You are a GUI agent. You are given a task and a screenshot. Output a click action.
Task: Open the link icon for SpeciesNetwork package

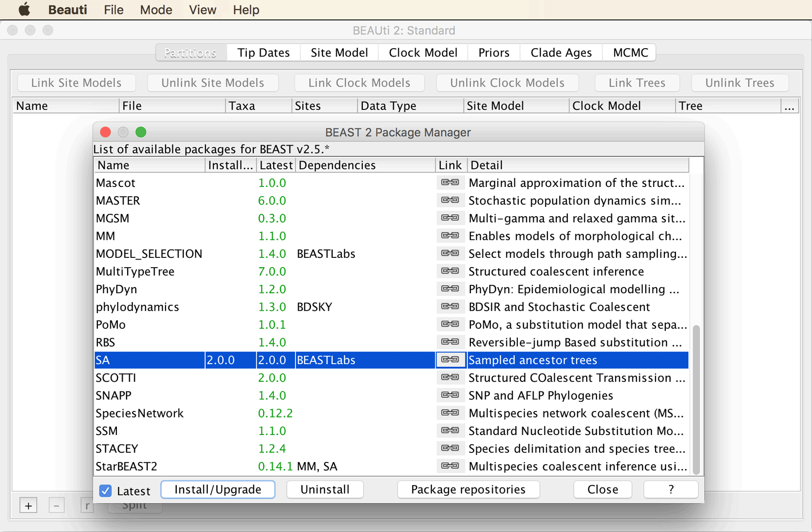pos(450,413)
